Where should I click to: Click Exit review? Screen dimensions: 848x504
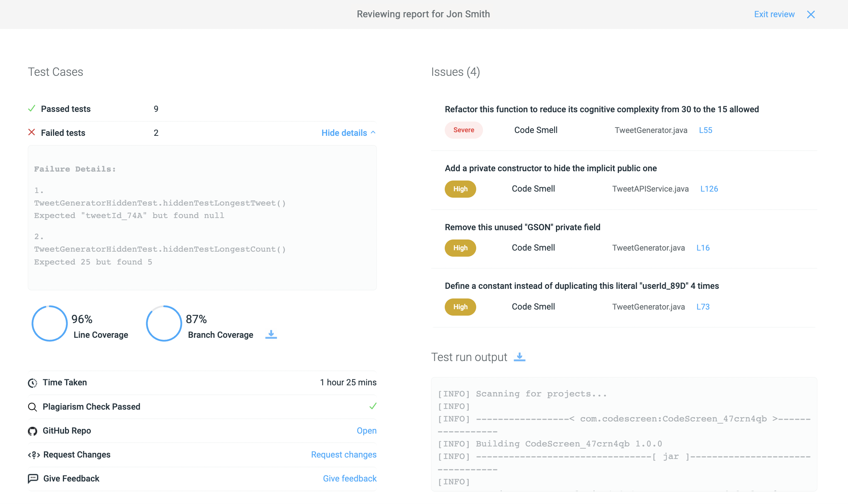pos(774,14)
